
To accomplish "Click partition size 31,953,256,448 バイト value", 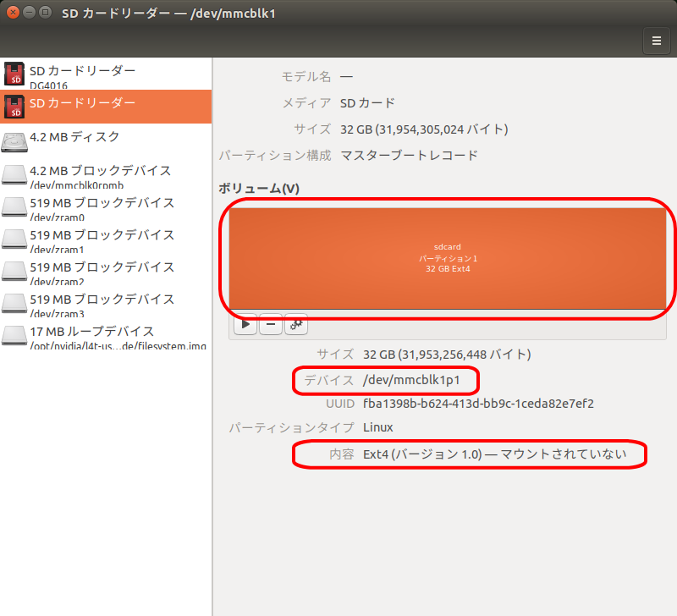I will [447, 355].
